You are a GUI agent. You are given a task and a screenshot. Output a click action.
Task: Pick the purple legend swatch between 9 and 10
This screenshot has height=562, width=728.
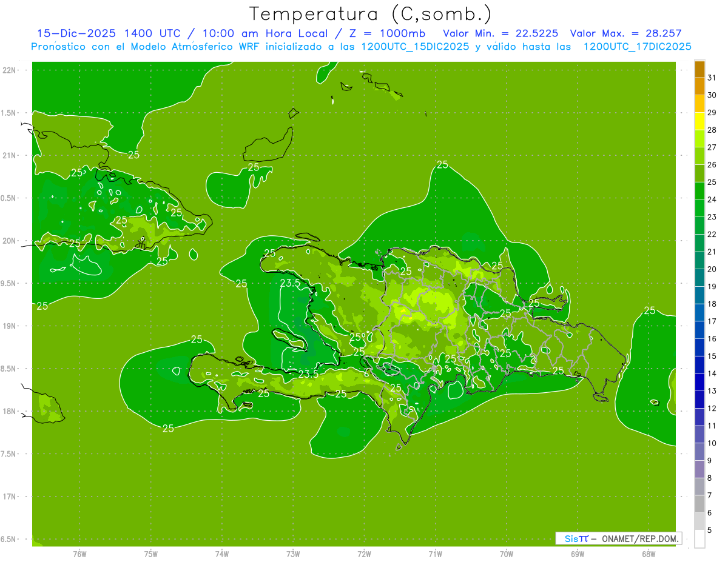click(699, 452)
